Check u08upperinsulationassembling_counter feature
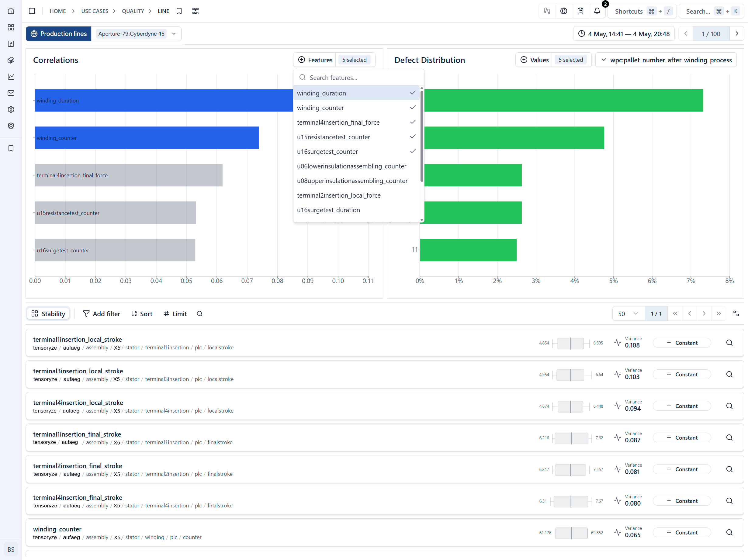 pyautogui.click(x=356, y=181)
